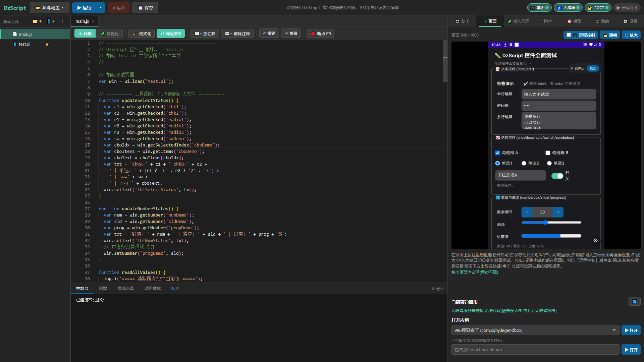Open the 插入代码 insert code tab

pos(518,21)
